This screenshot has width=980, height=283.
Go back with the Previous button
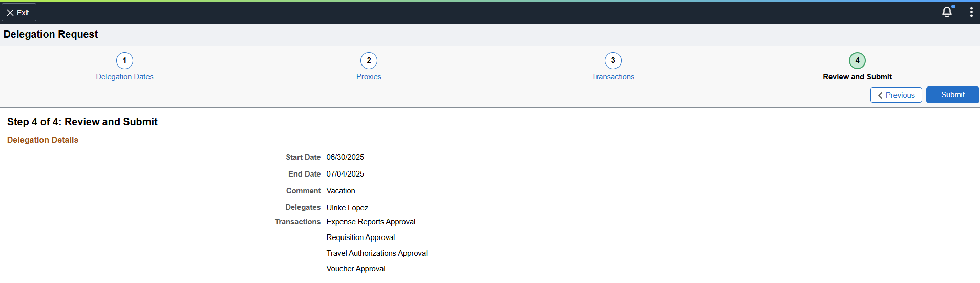pos(896,95)
